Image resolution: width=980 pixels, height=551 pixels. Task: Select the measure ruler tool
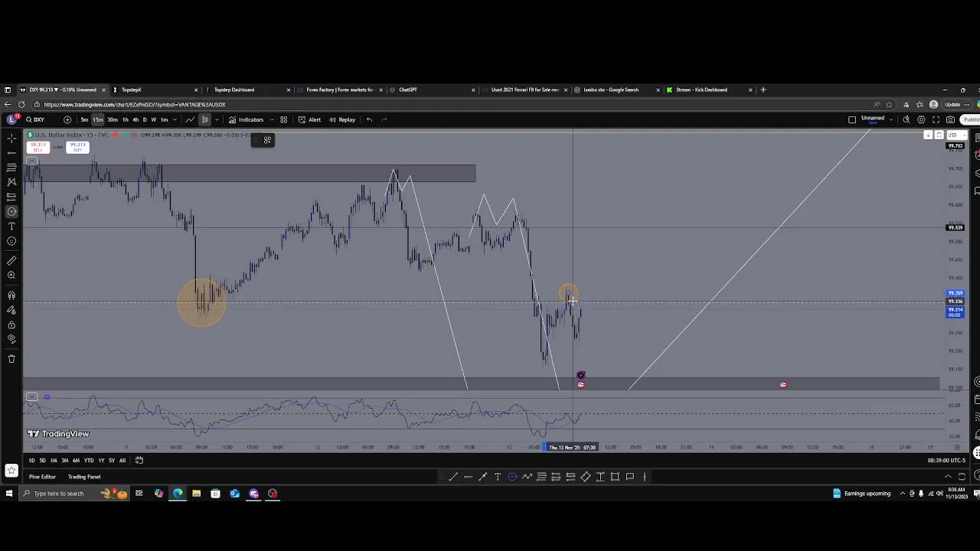(x=11, y=261)
